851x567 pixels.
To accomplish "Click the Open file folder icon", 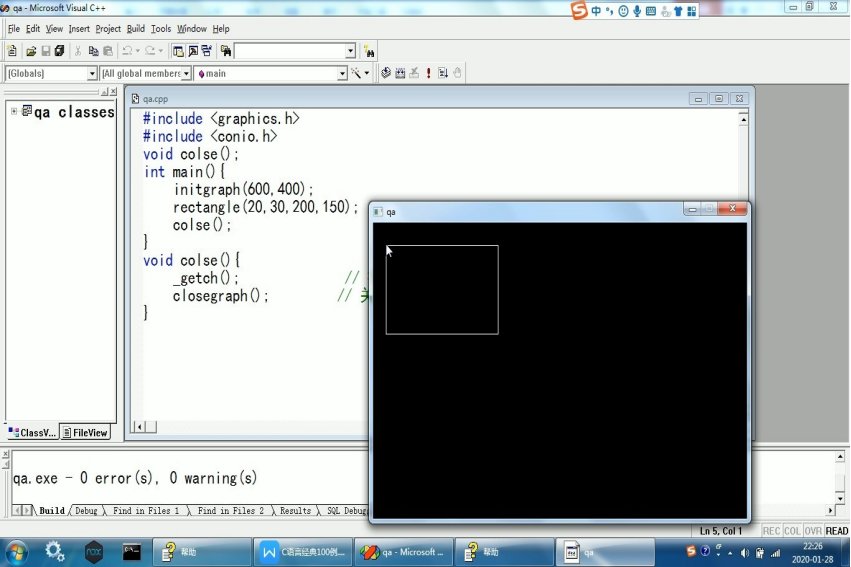I will pyautogui.click(x=31, y=51).
